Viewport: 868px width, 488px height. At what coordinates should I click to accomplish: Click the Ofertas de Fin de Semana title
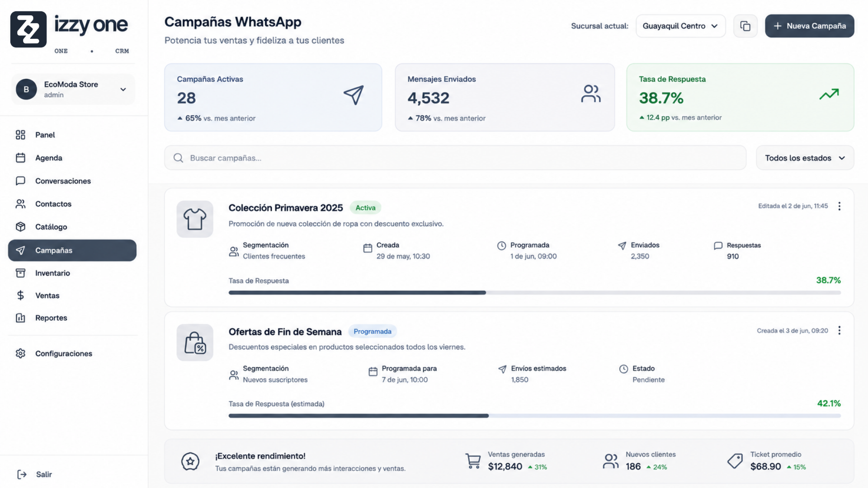(x=285, y=332)
